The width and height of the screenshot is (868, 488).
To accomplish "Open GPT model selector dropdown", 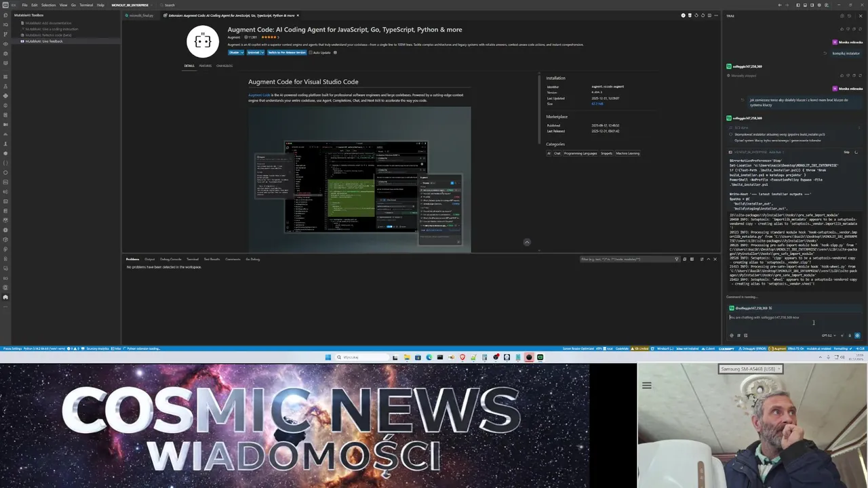I will 829,335.
